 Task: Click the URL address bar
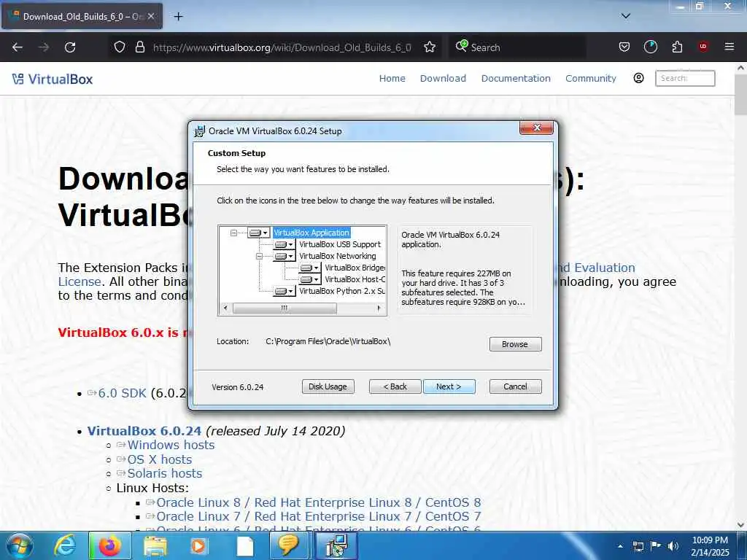point(282,47)
